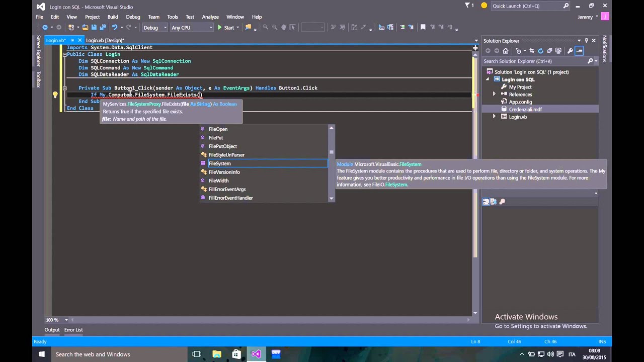Click the Start debugging button
Screen dimensions: 644x362
point(226,28)
